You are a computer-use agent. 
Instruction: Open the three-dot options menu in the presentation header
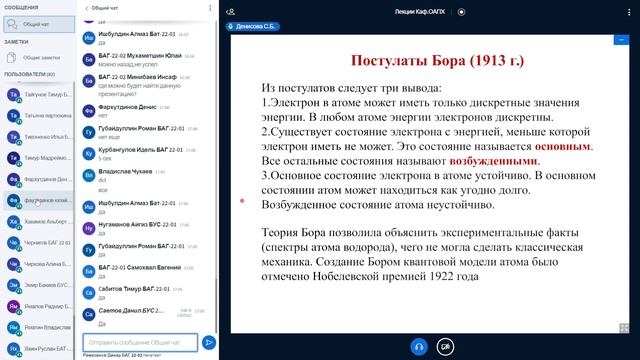click(629, 12)
